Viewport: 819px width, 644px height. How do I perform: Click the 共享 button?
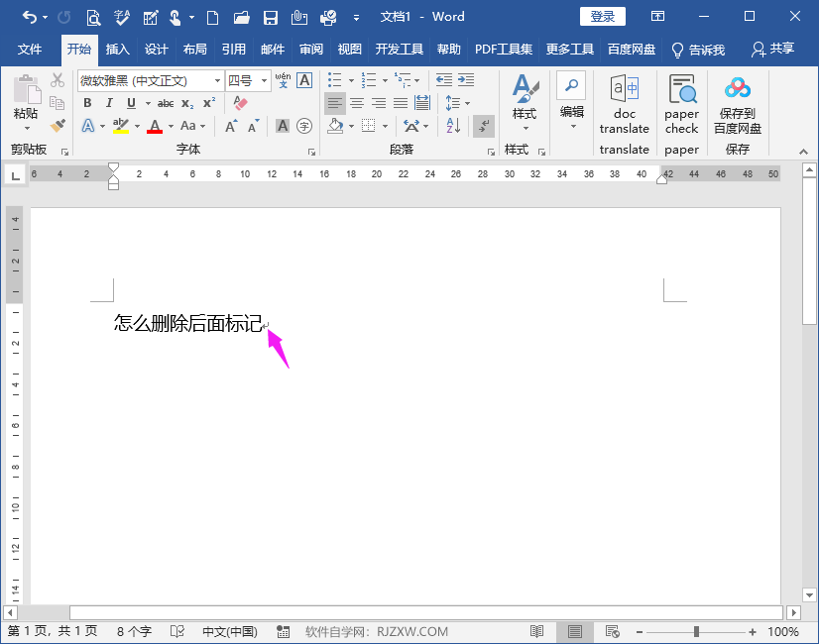781,49
